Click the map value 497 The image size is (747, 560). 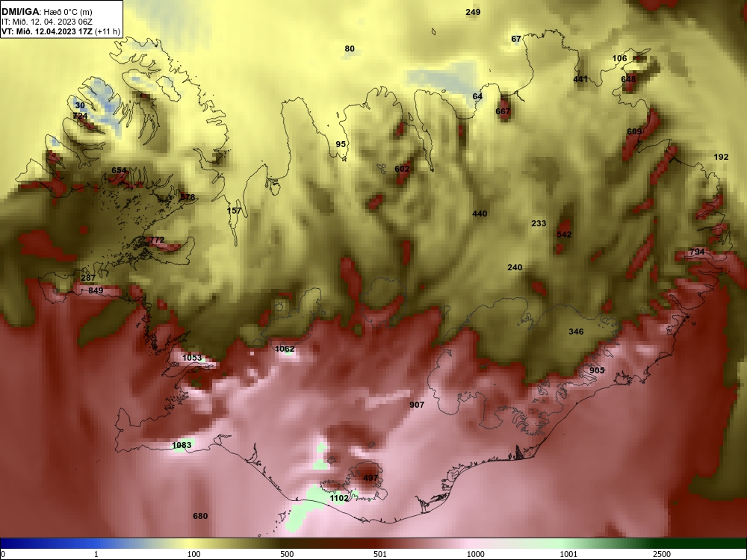(371, 478)
